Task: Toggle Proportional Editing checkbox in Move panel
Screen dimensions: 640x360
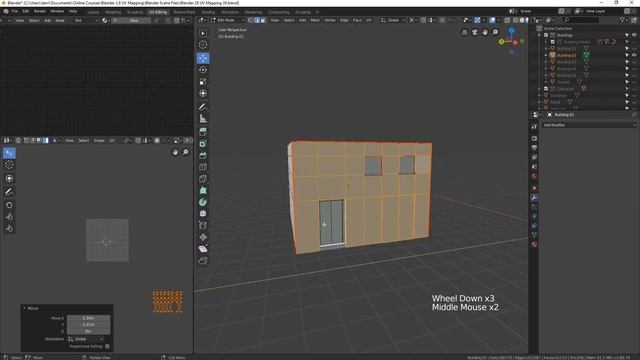Action: click(x=107, y=347)
